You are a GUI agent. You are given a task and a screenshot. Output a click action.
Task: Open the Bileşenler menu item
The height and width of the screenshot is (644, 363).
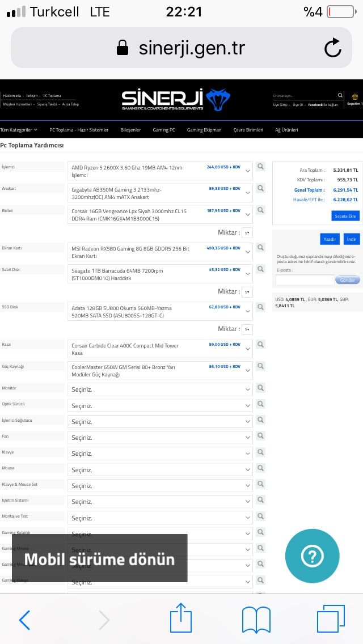pos(130,130)
